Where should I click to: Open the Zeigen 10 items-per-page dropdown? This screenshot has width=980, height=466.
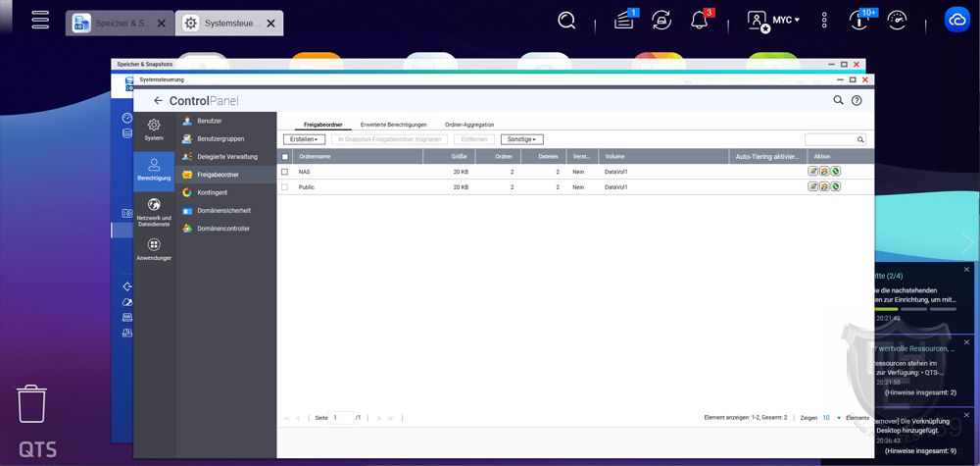tap(831, 418)
